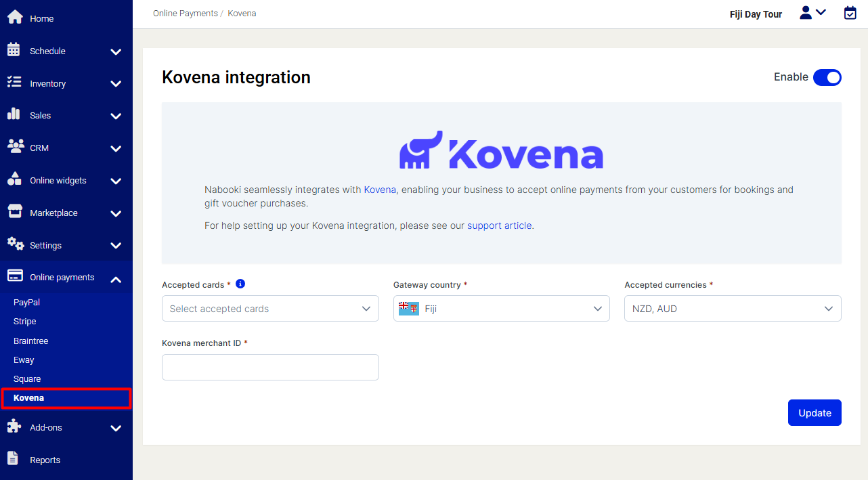Expand the CRM menu chevron

pos(116,148)
